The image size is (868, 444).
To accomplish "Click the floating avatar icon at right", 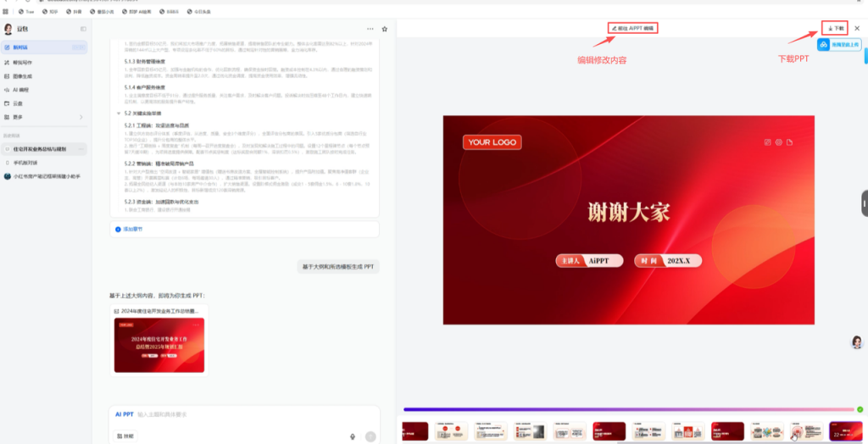I will [857, 342].
